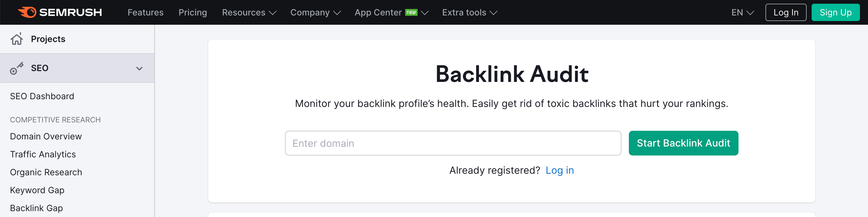The height and width of the screenshot is (217, 868).
Task: Start Backlink Audit button
Action: (683, 143)
